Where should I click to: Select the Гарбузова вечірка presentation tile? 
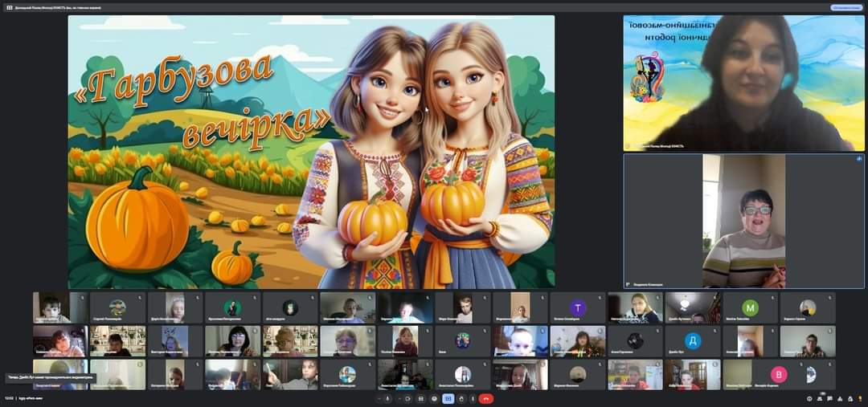click(311, 152)
